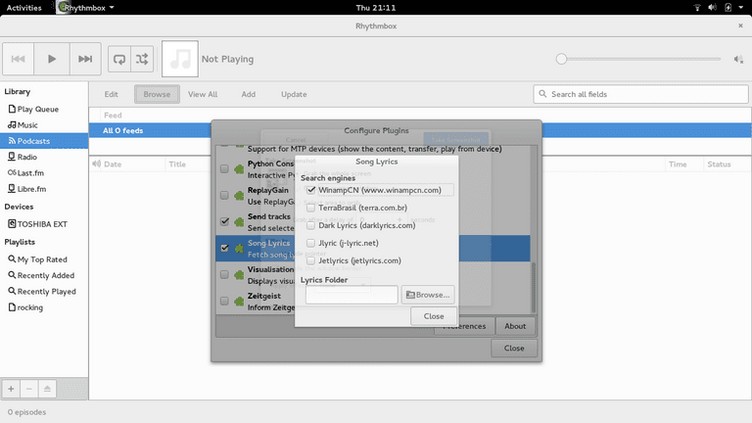Screen dimensions: 752x423
Task: Click the clock Thu 21:11
Action: click(x=376, y=8)
